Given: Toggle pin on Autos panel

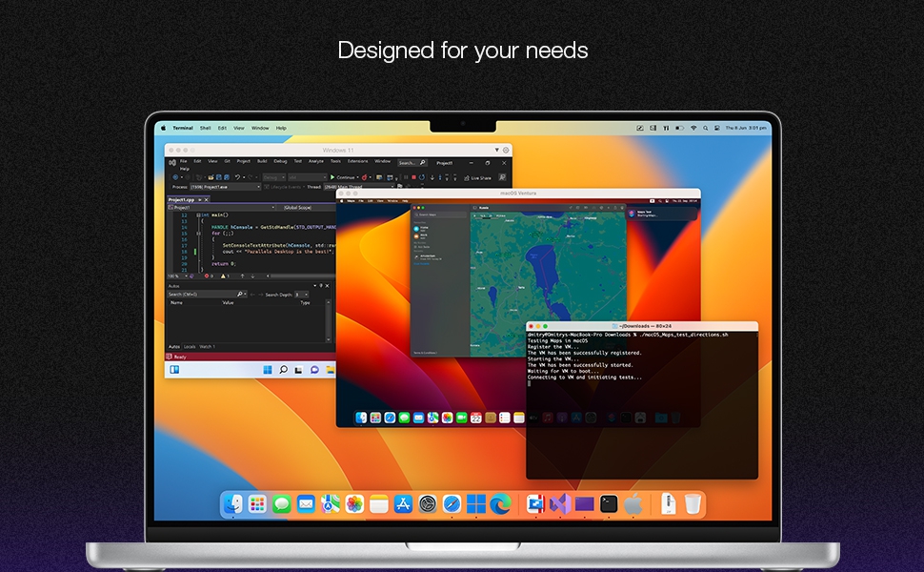Looking at the screenshot, I should pos(321,286).
